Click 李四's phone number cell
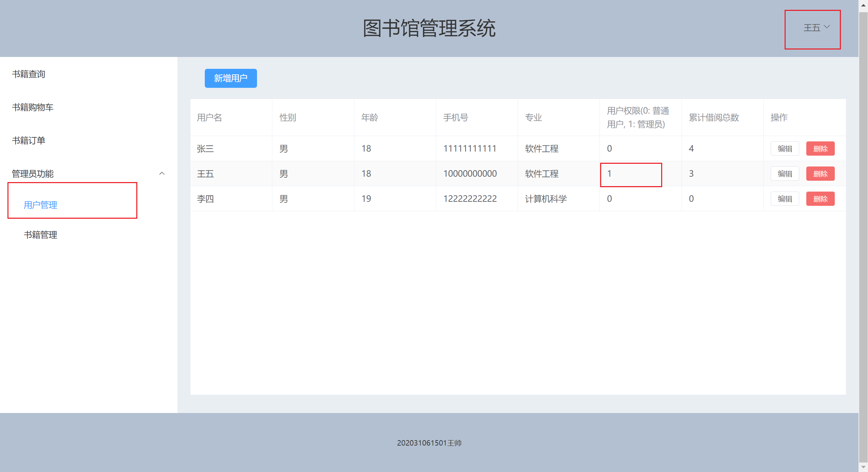 470,199
